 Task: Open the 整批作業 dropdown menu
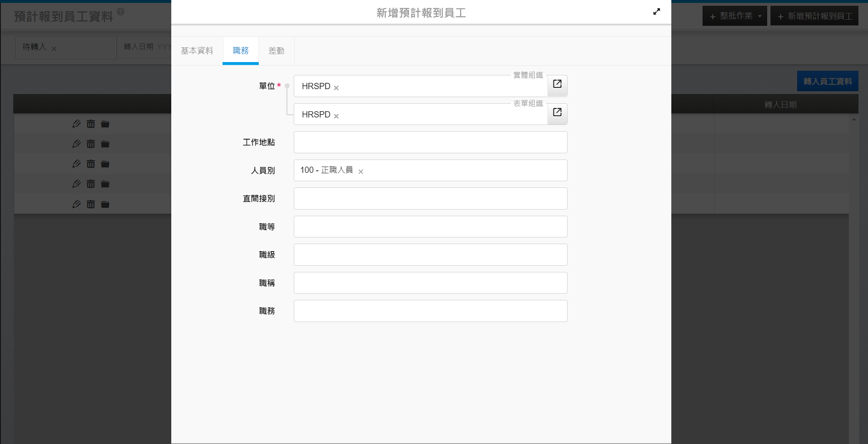pyautogui.click(x=735, y=16)
